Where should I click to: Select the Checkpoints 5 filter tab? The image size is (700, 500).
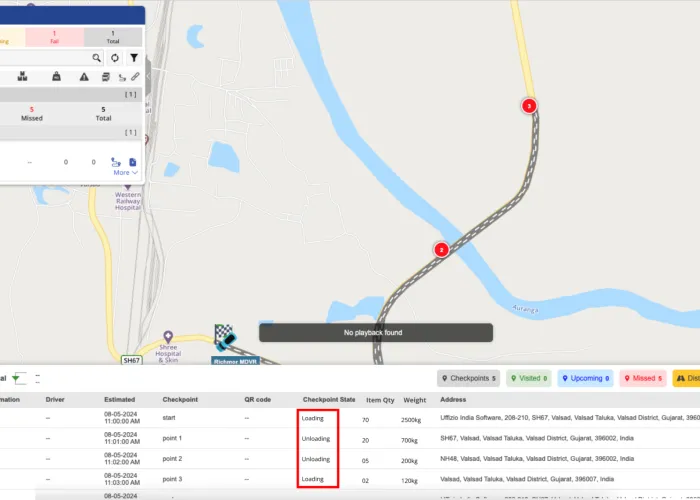pos(469,379)
